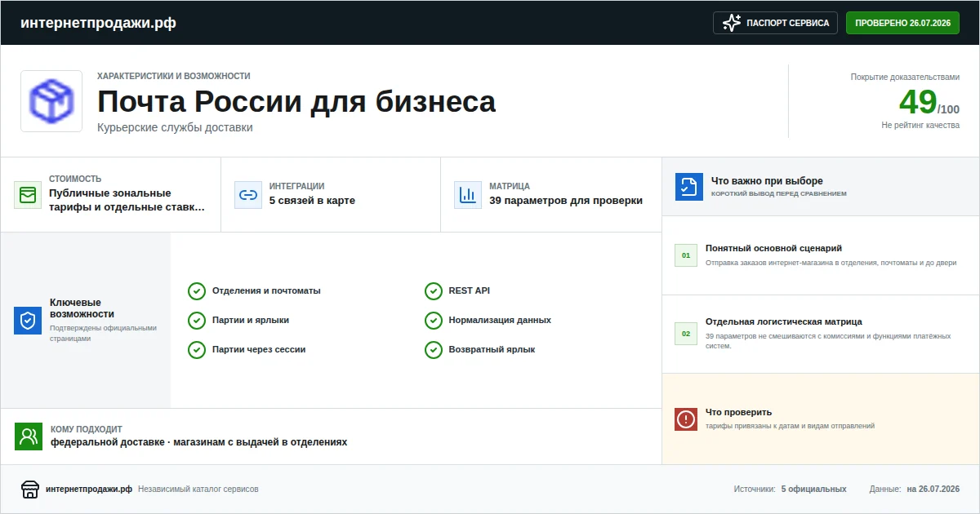
Task: Click the sparkle icon in Паспорт сервиса
Action: coord(732,23)
